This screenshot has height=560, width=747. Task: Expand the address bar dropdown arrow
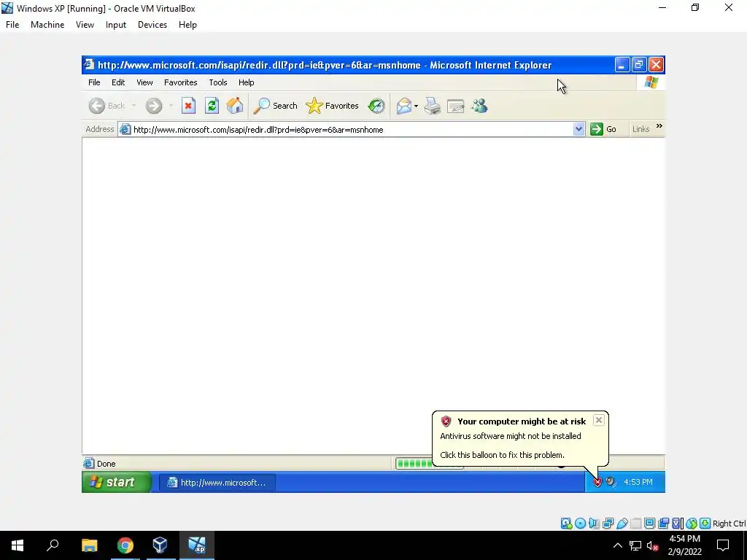click(578, 129)
